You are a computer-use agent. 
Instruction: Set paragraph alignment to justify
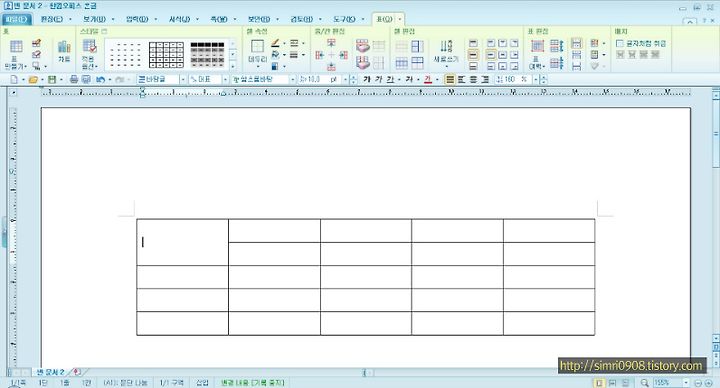pos(450,79)
